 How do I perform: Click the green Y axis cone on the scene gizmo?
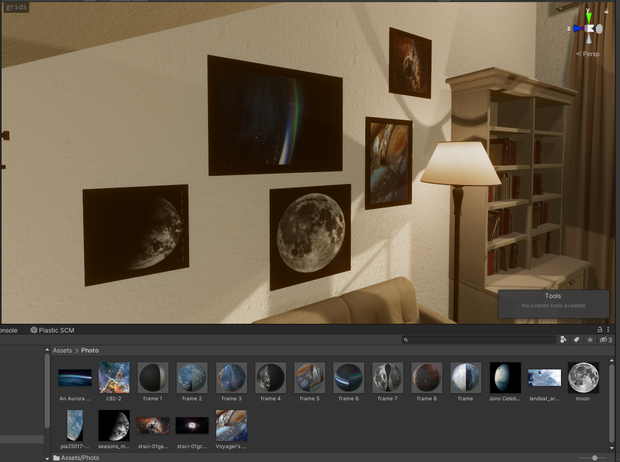589,17
